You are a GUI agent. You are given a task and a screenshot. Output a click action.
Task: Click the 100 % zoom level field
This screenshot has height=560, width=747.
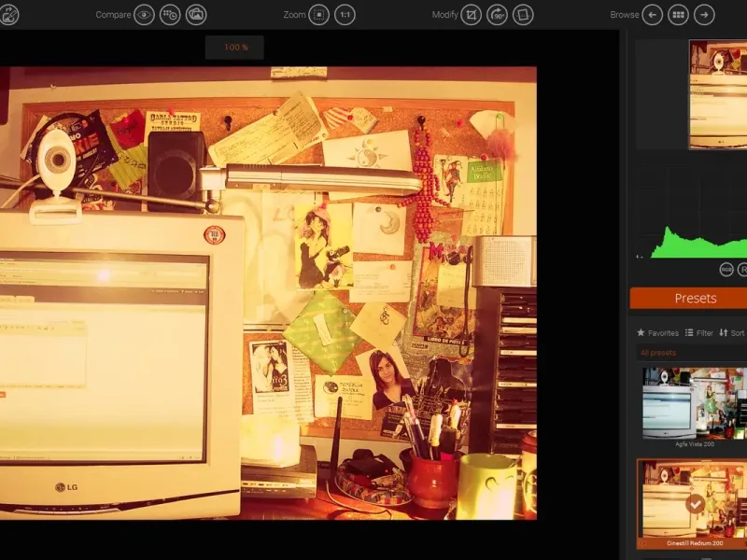click(x=234, y=48)
